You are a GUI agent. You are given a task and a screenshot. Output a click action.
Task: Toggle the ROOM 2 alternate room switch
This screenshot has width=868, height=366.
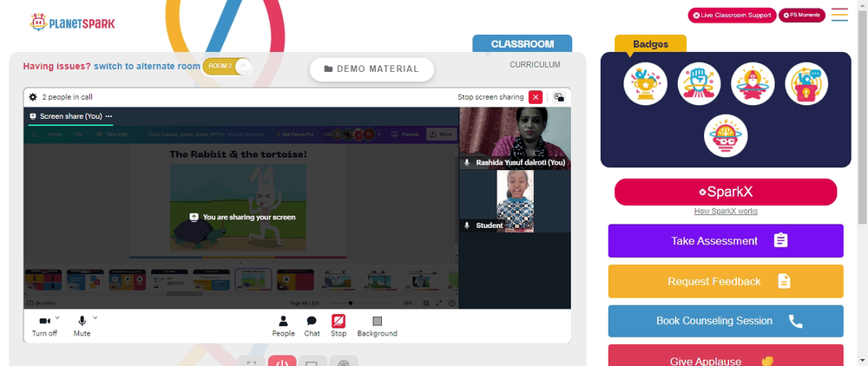[x=227, y=66]
